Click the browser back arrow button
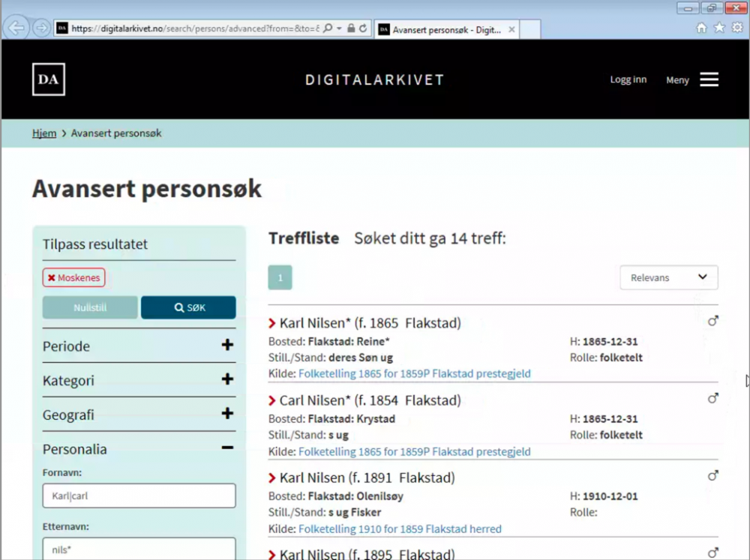 [x=16, y=28]
